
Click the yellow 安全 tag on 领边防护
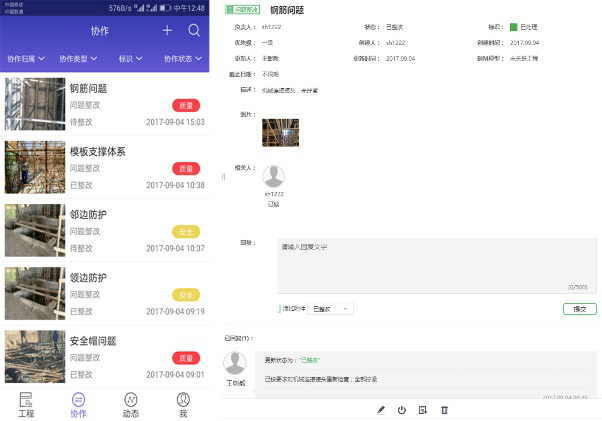[186, 295]
